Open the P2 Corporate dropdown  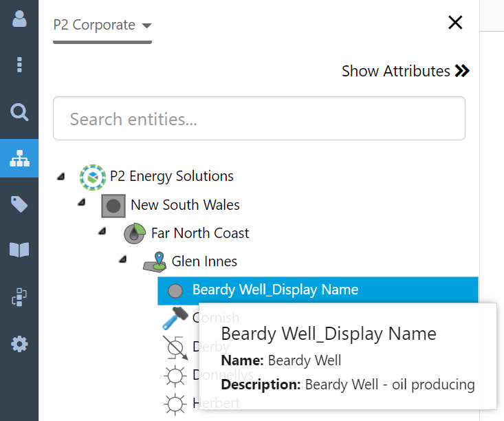pos(102,25)
